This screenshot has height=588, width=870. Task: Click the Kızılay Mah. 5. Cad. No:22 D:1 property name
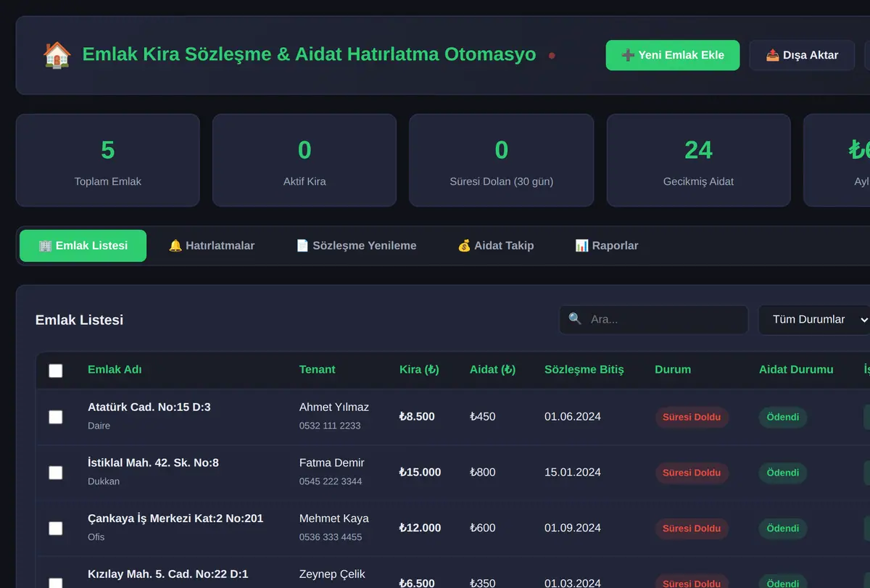(x=168, y=575)
